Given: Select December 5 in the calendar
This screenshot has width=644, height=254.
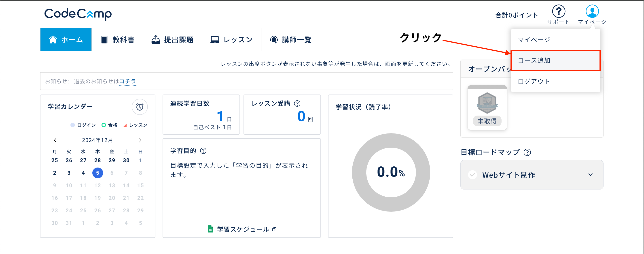Looking at the screenshot, I should (x=97, y=173).
